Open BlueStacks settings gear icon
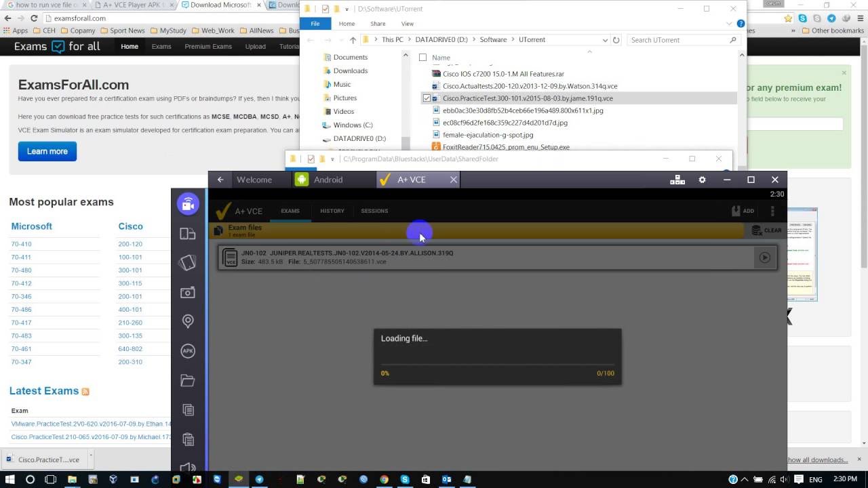 pos(702,180)
